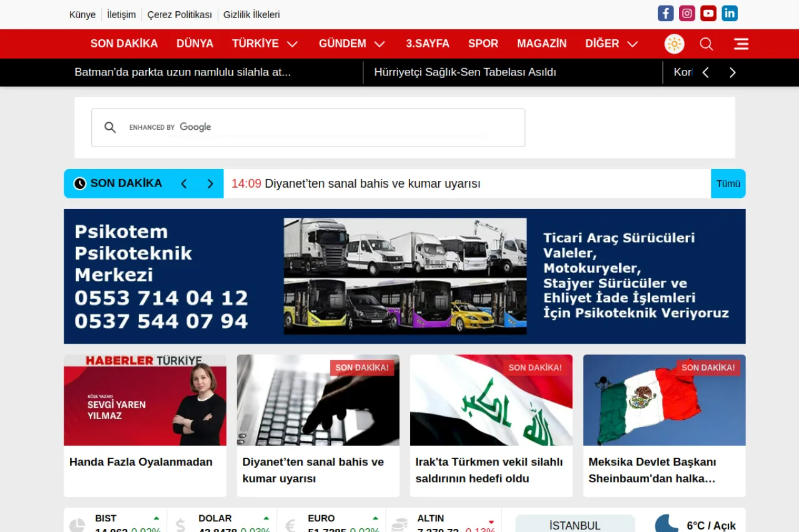Image resolution: width=799 pixels, height=532 pixels.
Task: Click the weather sun icon in the navbar
Action: tap(674, 44)
